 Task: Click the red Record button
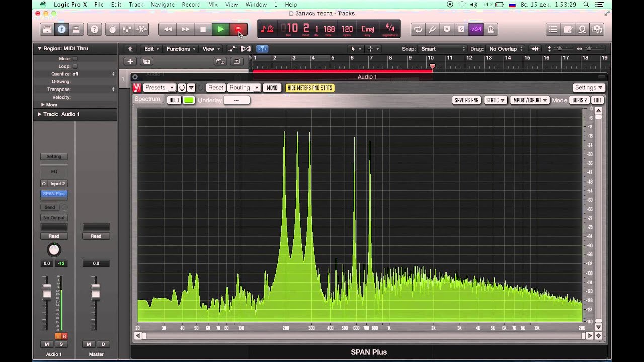pyautogui.click(x=238, y=29)
